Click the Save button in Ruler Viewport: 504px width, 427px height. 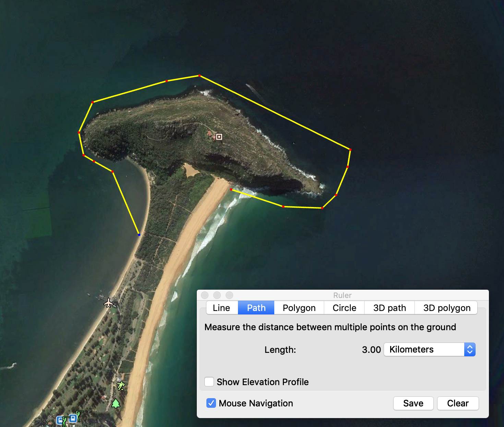coord(413,403)
